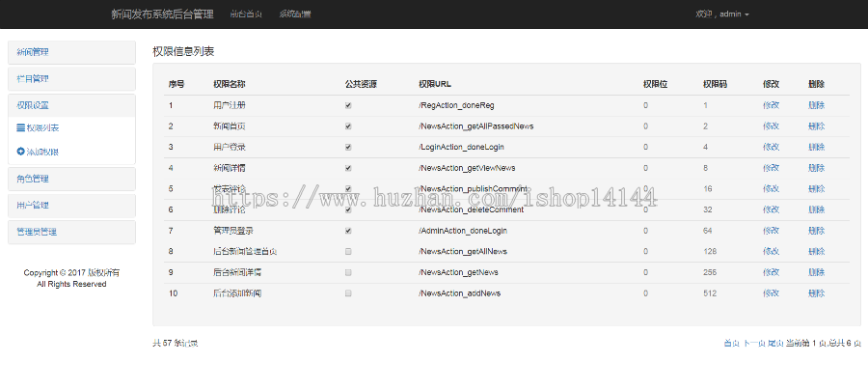The image size is (868, 390).
Task: Click 修改 for /NewsAction_getAllPassedNews row
Action: click(772, 126)
